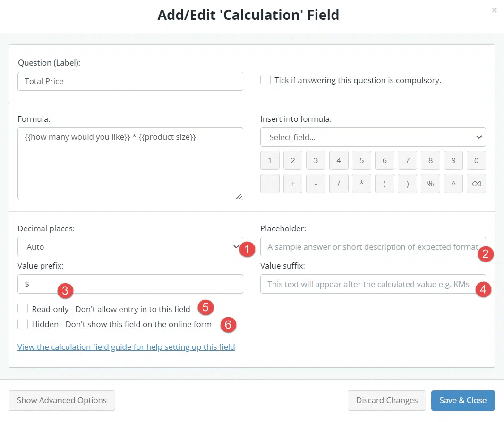Insert the number 0 into the formula
Image resolution: width=504 pixels, height=422 pixels.
[x=476, y=160]
